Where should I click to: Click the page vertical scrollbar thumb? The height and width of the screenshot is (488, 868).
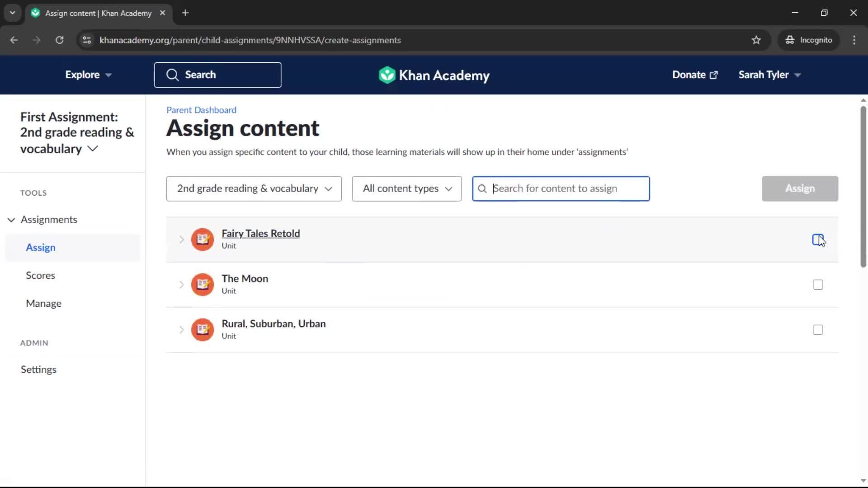point(863,186)
